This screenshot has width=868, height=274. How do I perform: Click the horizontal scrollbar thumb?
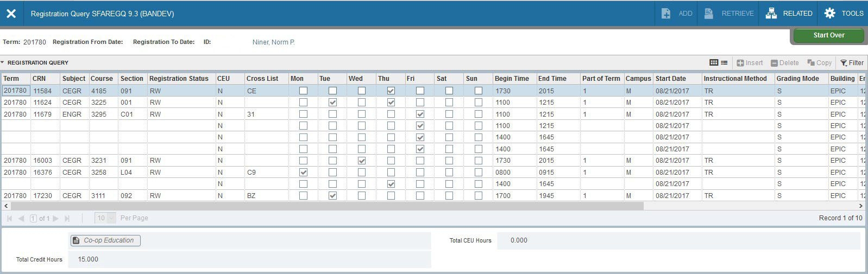click(x=327, y=206)
